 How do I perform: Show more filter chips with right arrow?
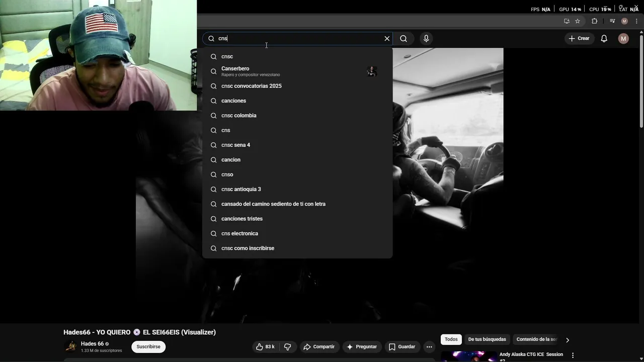click(x=568, y=340)
